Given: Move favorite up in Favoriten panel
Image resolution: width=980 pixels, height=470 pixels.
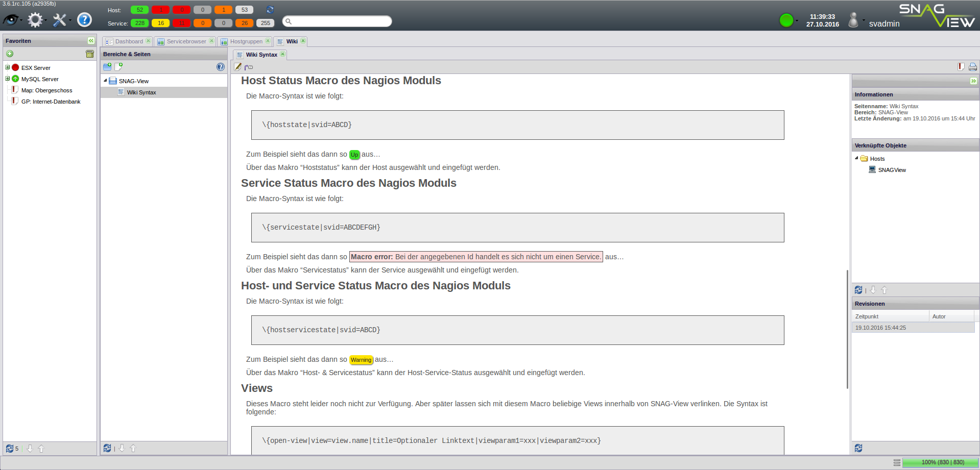Looking at the screenshot, I should click(41, 449).
